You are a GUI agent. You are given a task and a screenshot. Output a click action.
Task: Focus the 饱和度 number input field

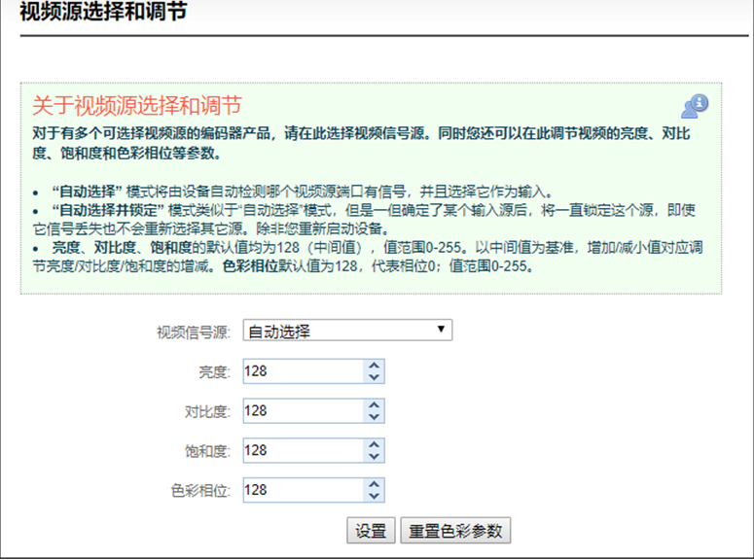point(302,451)
